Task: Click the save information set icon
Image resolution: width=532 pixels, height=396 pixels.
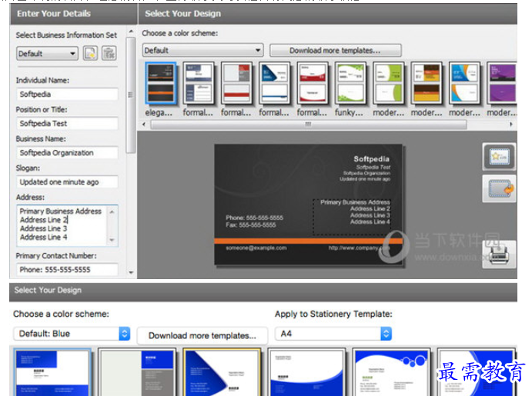Action: (90, 53)
